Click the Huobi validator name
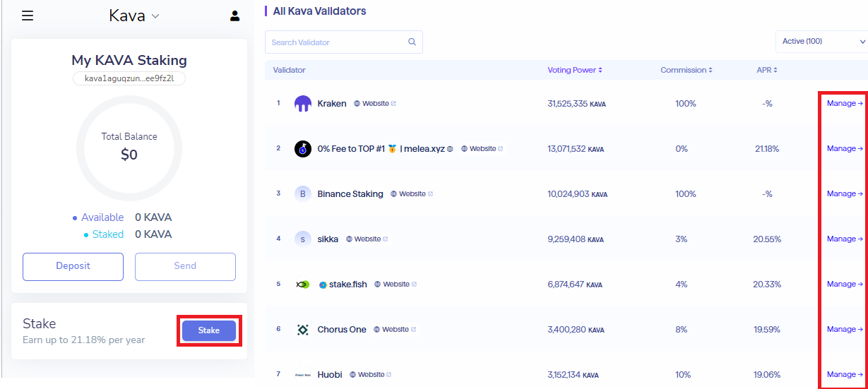 tap(330, 375)
